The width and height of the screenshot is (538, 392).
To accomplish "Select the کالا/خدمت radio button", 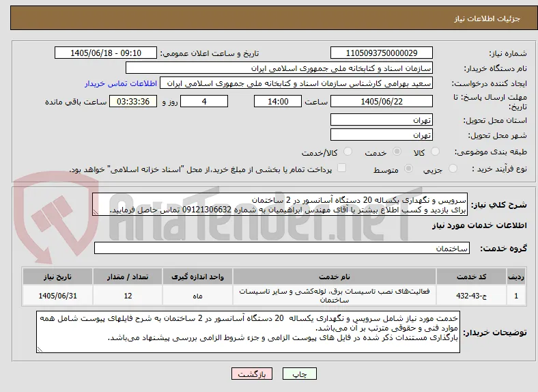I will coord(348,152).
